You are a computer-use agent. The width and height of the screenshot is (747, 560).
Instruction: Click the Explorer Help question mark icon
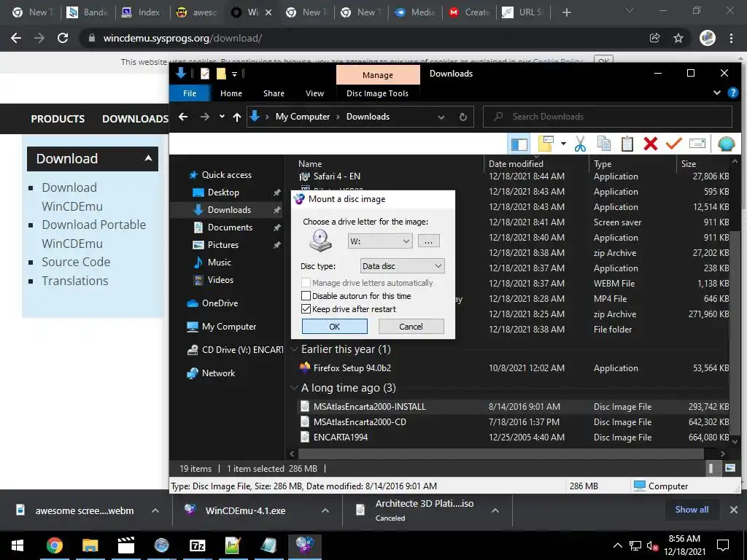pyautogui.click(x=732, y=93)
